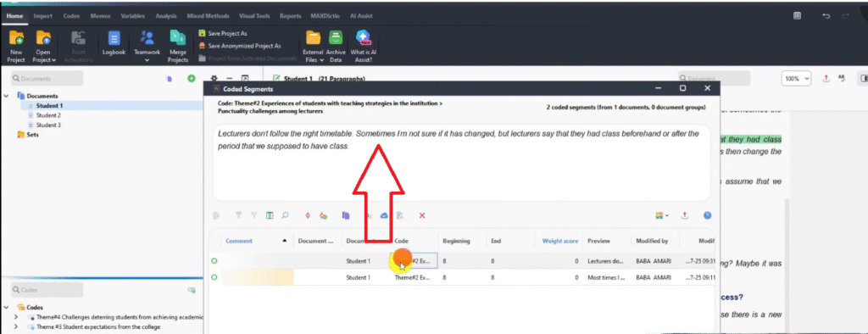
Task: Select Sets in Documents tree
Action: pos(32,135)
